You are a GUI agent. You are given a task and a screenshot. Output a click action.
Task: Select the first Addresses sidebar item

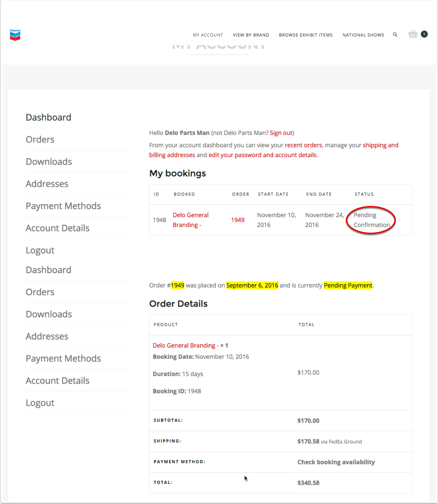tap(47, 184)
